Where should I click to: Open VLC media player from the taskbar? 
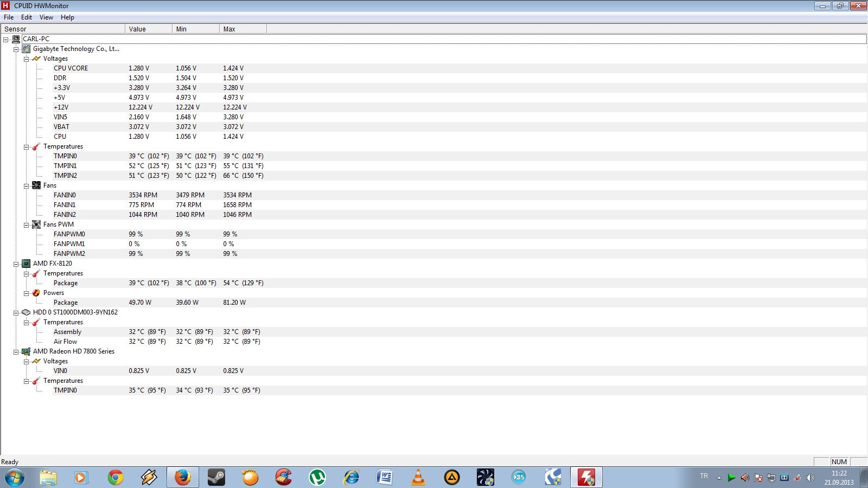(x=418, y=478)
